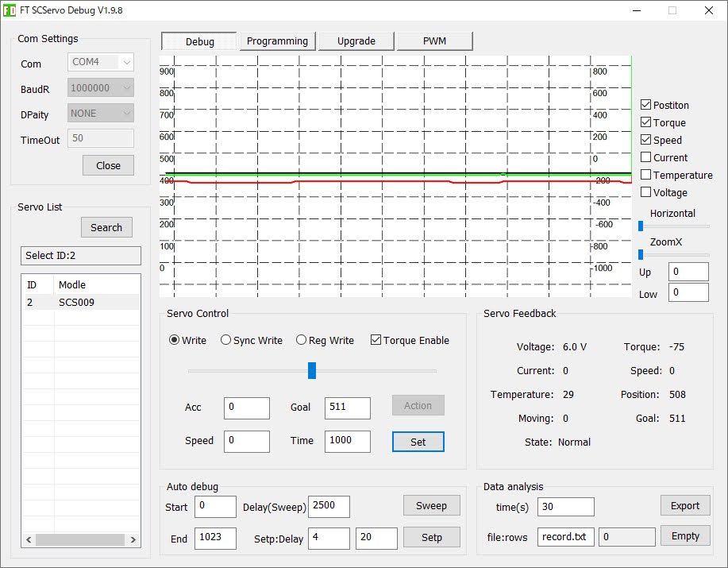Turn on the Voltage plot checkbox

645,192
